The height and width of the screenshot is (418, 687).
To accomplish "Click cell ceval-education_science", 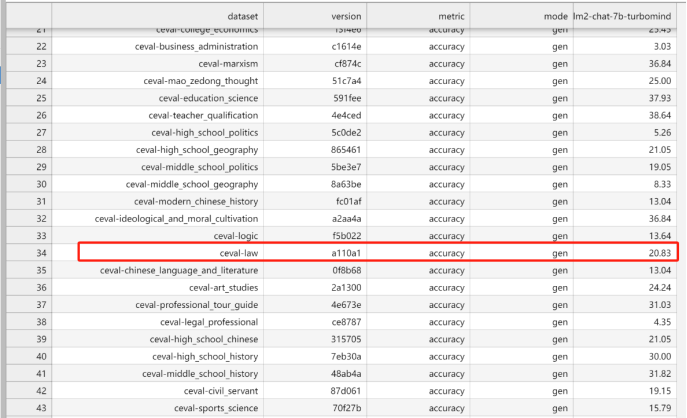I will click(x=157, y=98).
